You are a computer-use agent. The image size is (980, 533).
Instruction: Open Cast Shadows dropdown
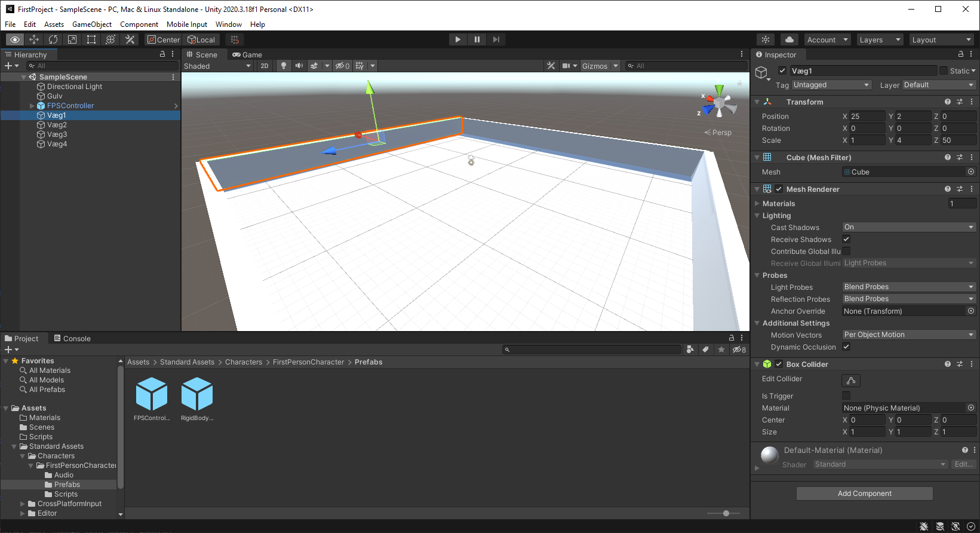click(909, 227)
